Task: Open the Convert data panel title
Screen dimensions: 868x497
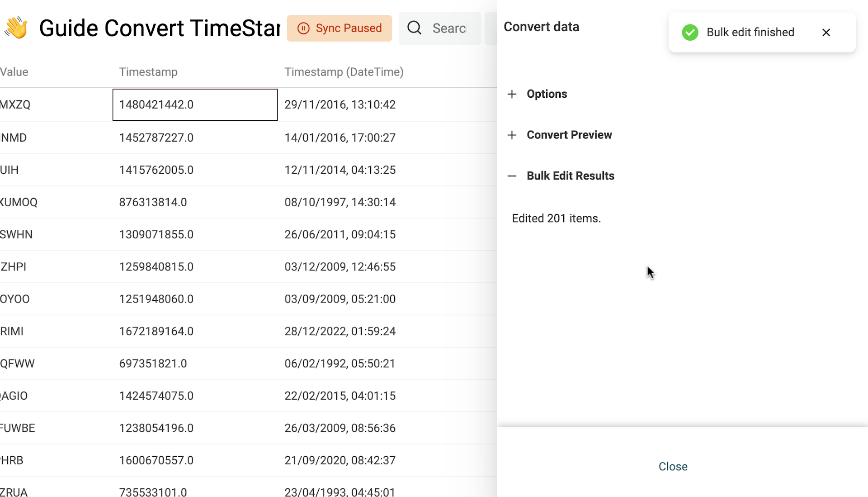Action: pos(542,27)
